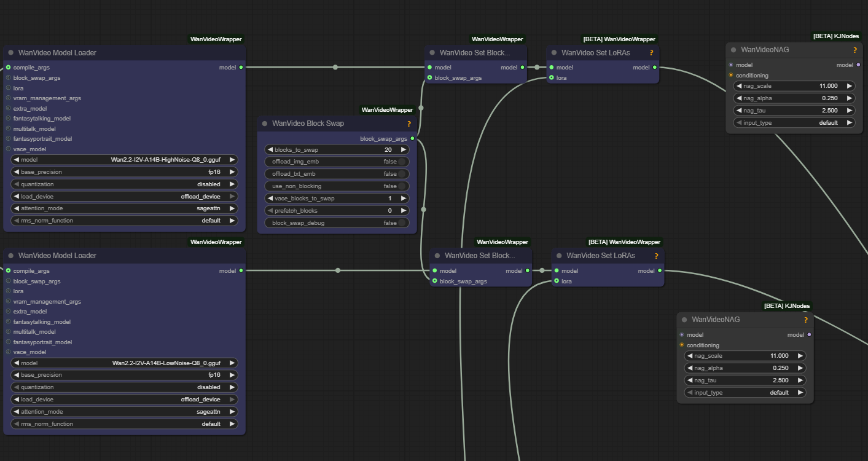Open help icon on top WanVideoNAG node
868x461 pixels.
click(854, 50)
